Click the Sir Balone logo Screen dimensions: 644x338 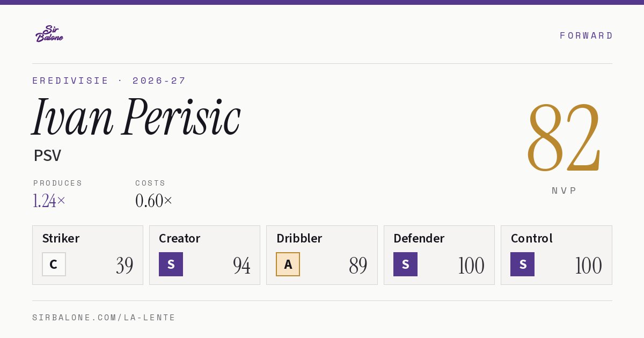[x=49, y=34]
